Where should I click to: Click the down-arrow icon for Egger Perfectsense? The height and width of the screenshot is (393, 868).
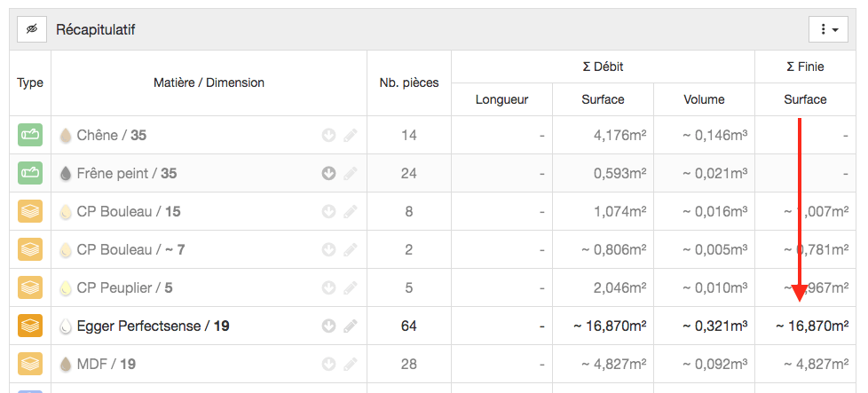[x=328, y=326]
